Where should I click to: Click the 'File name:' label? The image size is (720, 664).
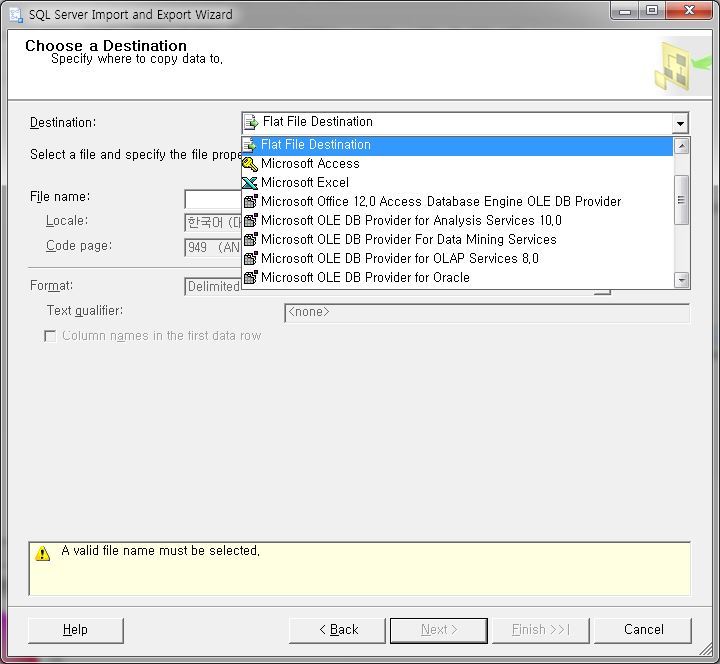[60, 197]
